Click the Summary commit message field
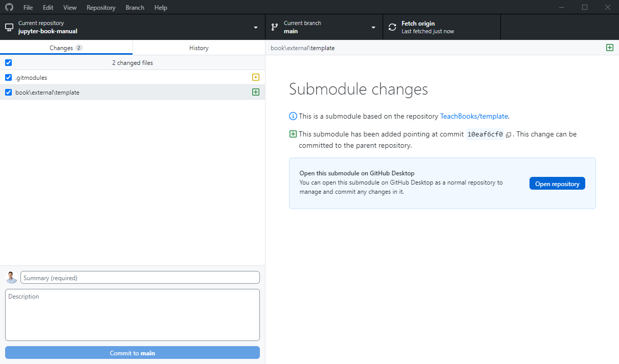 pyautogui.click(x=140, y=277)
